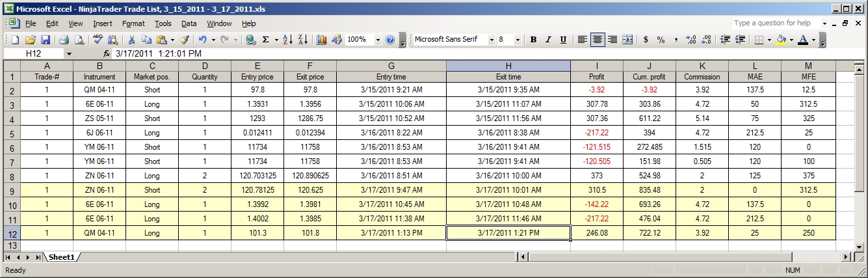Expand the AutoSum functions arrow

(276, 40)
